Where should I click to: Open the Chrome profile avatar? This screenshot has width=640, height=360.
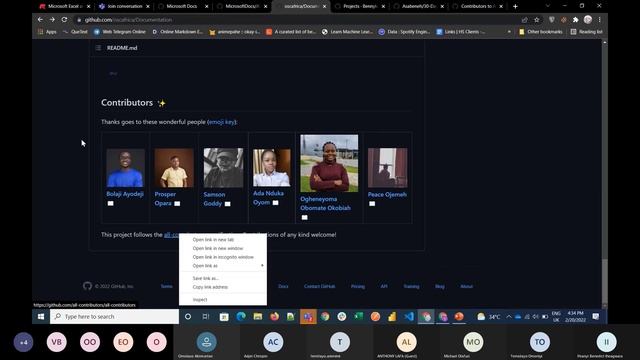tap(588, 20)
